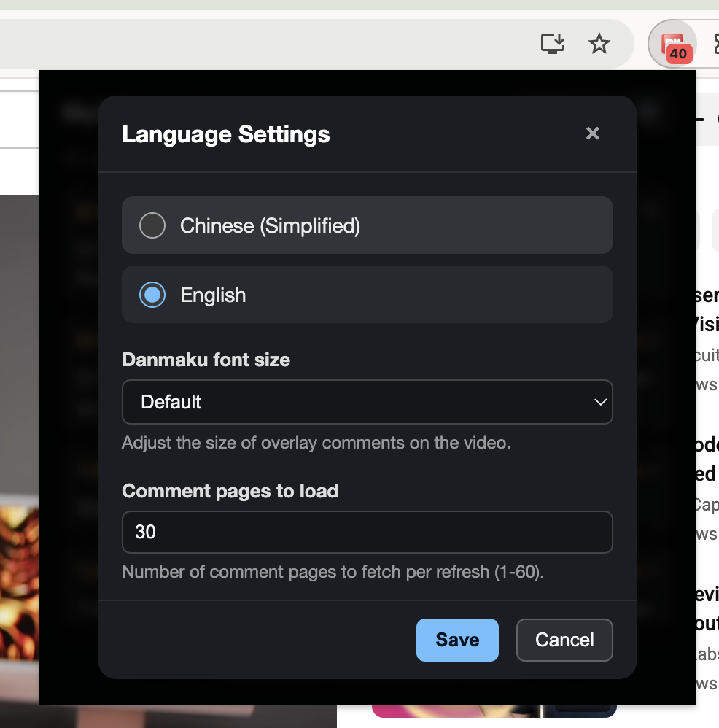
Task: Cancel the language settings changes
Action: tap(564, 640)
